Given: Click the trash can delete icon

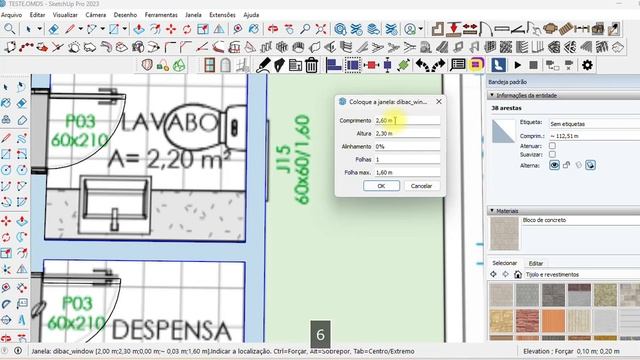Looking at the screenshot, I should click(x=311, y=65).
